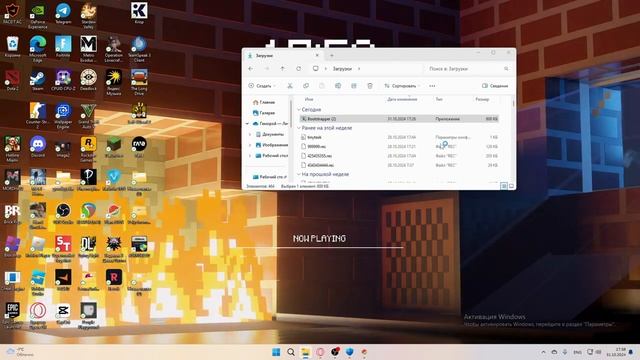Select Главная in navigation pane
This screenshot has width=640, height=360.
coord(264,102)
